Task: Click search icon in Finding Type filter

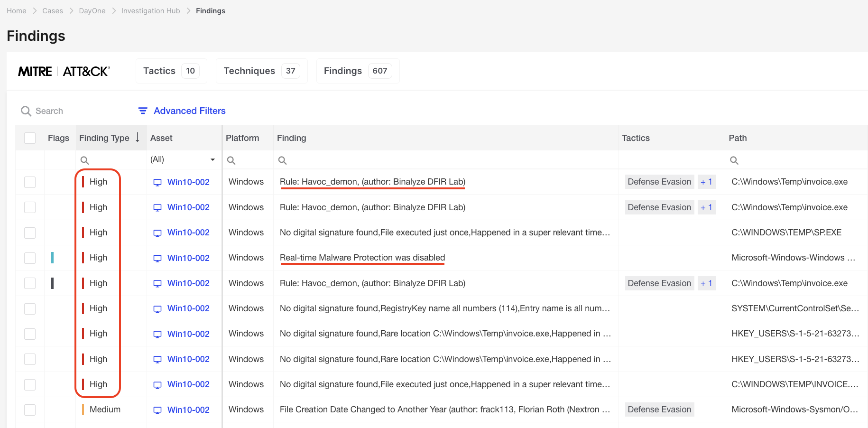Action: tap(85, 160)
